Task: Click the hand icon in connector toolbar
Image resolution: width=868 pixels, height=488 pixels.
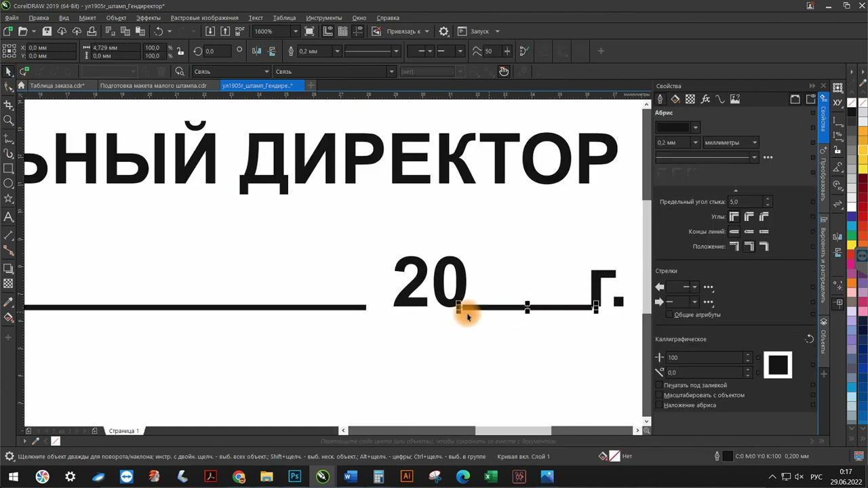Action: (504, 71)
